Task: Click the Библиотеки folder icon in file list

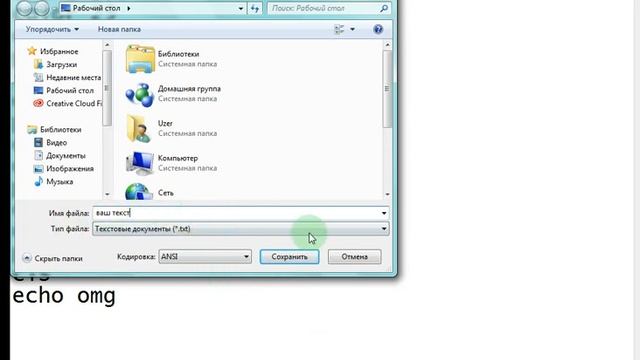Action: click(x=140, y=59)
